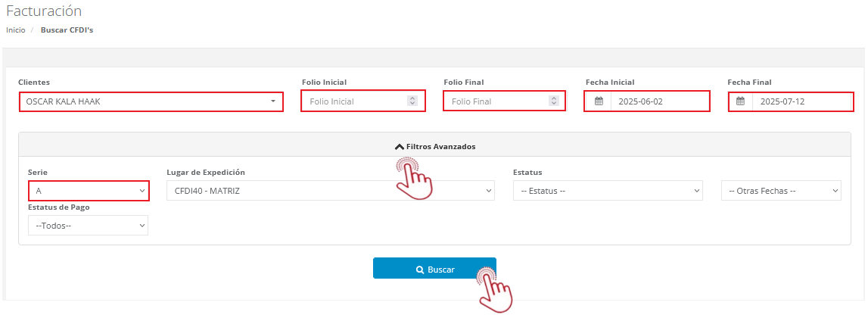The image size is (868, 318).
Task: Expand the Lugar de Expedición dropdown
Action: pos(330,191)
